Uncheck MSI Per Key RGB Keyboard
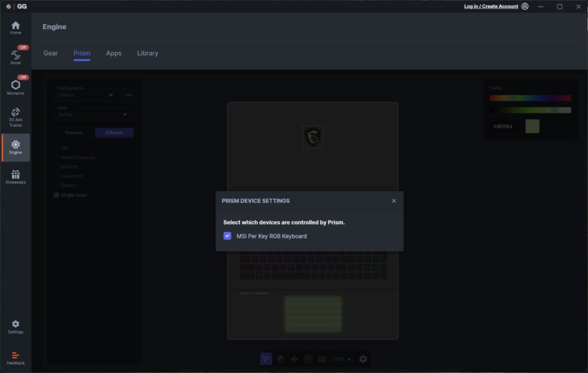Screen dimensions: 588x373 [x=227, y=236]
